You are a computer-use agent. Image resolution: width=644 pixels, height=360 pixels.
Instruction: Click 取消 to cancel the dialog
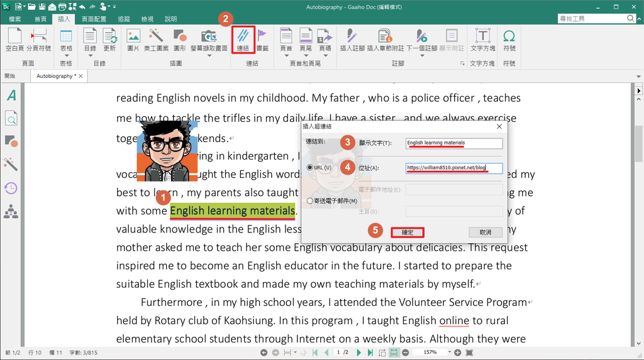[484, 232]
